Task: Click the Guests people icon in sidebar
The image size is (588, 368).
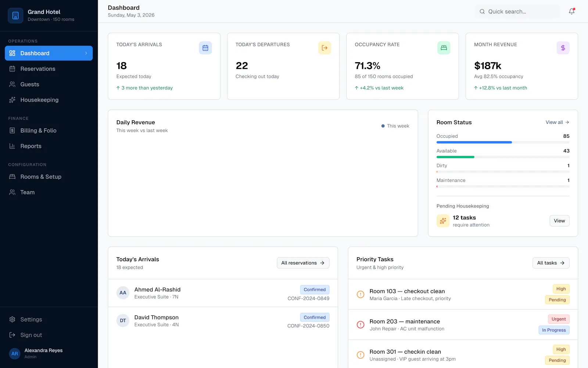Action: tap(12, 84)
